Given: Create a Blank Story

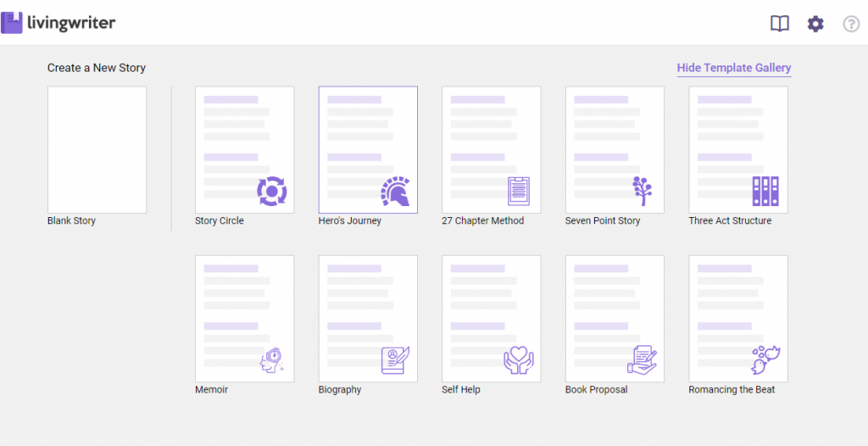Looking at the screenshot, I should 97,149.
